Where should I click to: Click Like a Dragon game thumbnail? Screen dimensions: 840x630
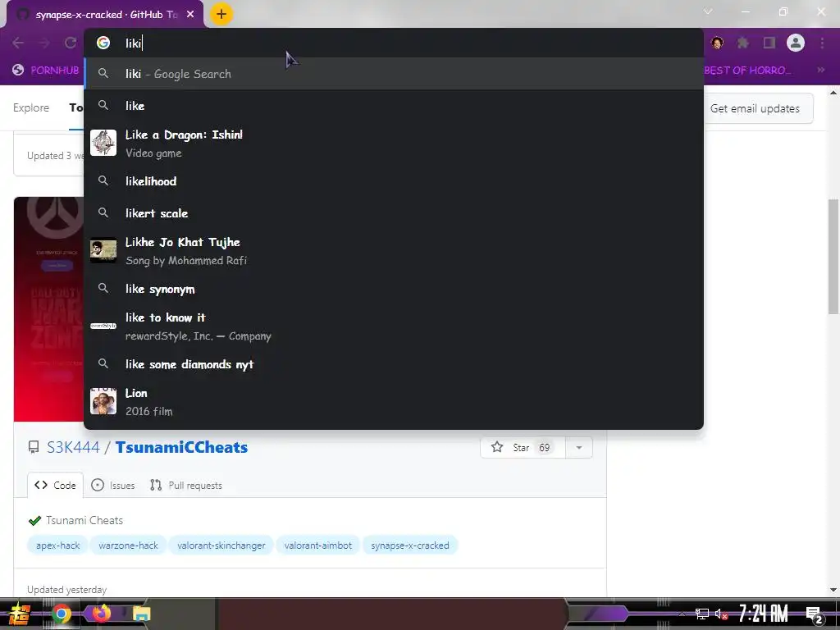[x=103, y=143]
